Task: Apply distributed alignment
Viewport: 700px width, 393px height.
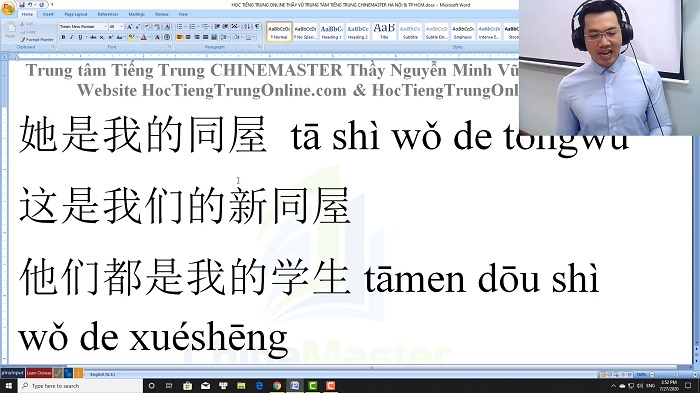Action: 214,37
